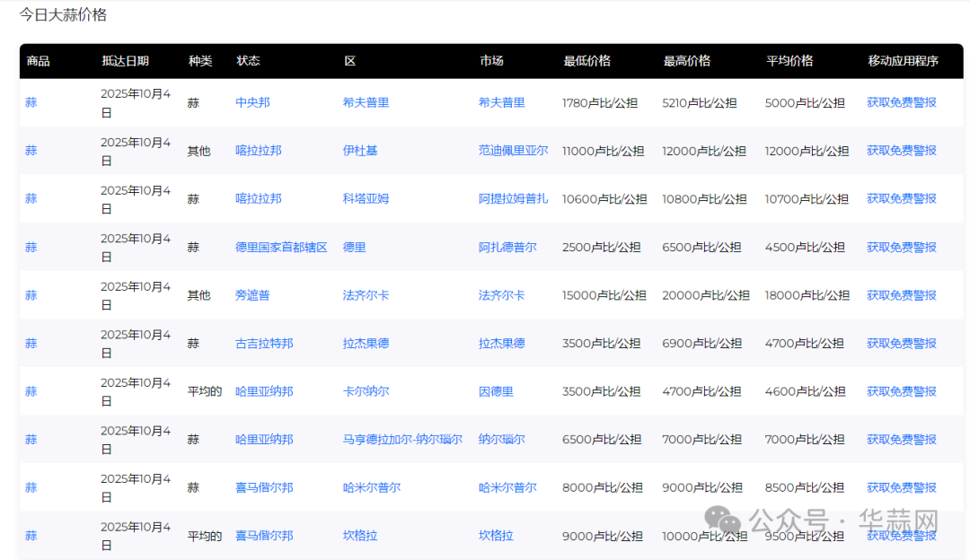The width and height of the screenshot is (970, 560).
Task: Click 获取免费警报 in the 中央邦 row
Action: pos(902,102)
